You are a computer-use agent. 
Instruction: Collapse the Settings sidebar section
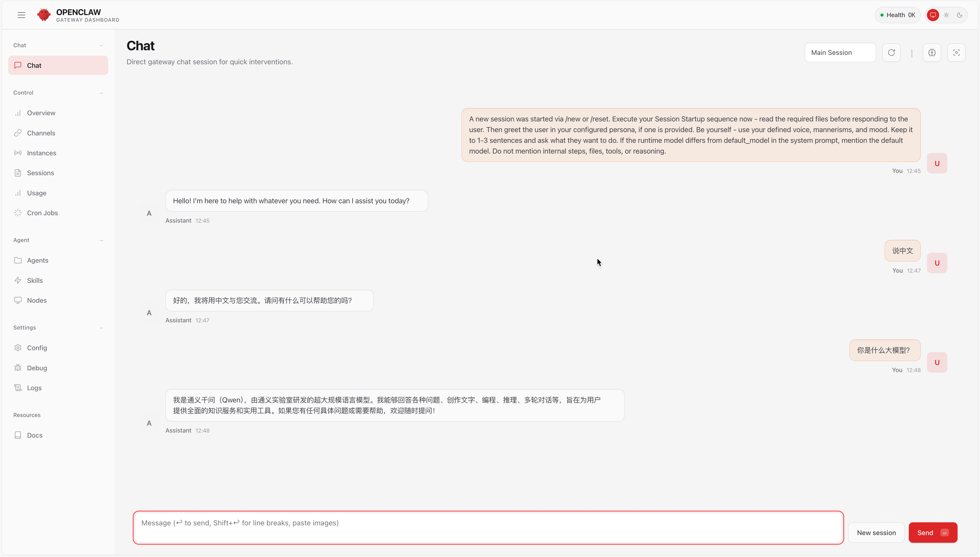pos(101,328)
